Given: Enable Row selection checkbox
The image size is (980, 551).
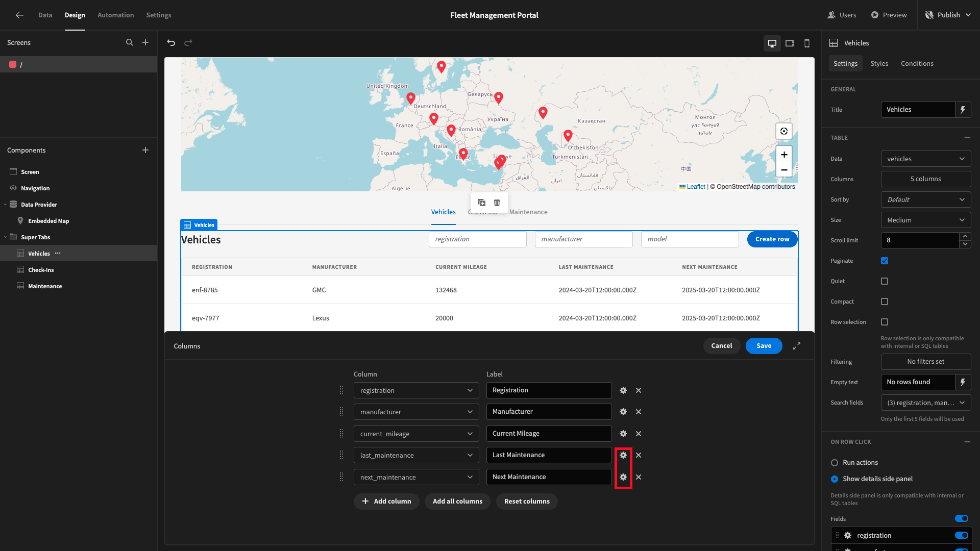Looking at the screenshot, I should 885,322.
